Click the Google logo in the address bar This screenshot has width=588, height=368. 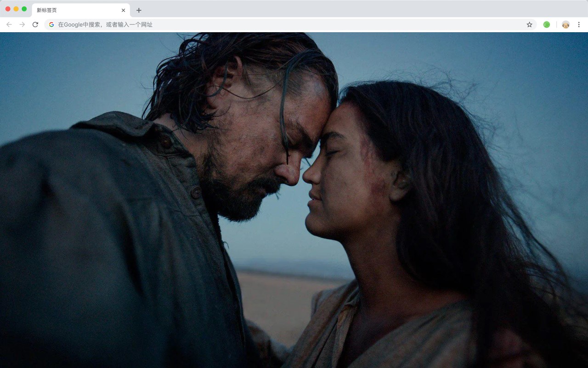51,24
